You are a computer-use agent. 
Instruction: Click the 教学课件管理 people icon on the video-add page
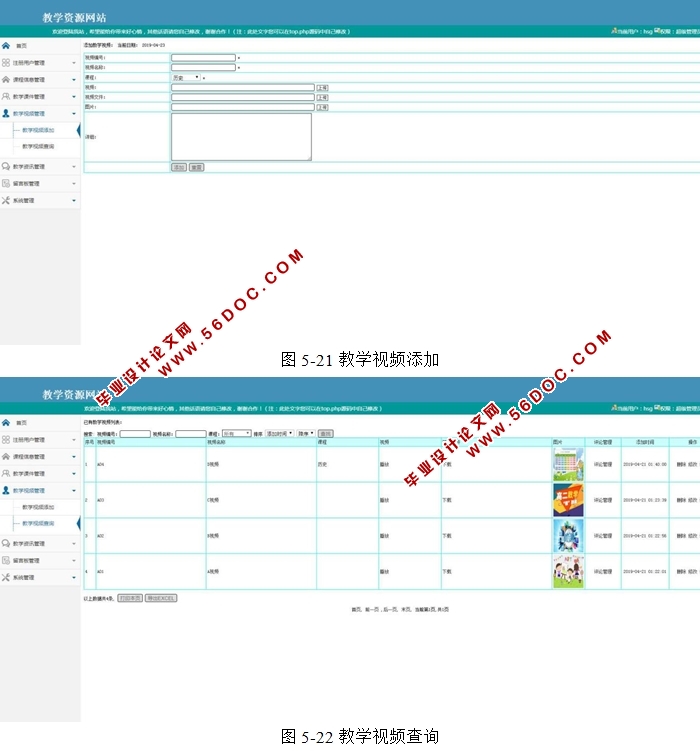(6, 96)
